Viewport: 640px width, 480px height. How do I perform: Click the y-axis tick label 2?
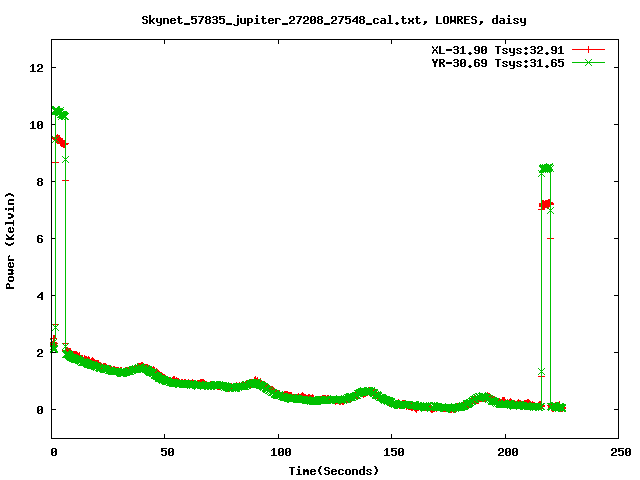click(40, 353)
